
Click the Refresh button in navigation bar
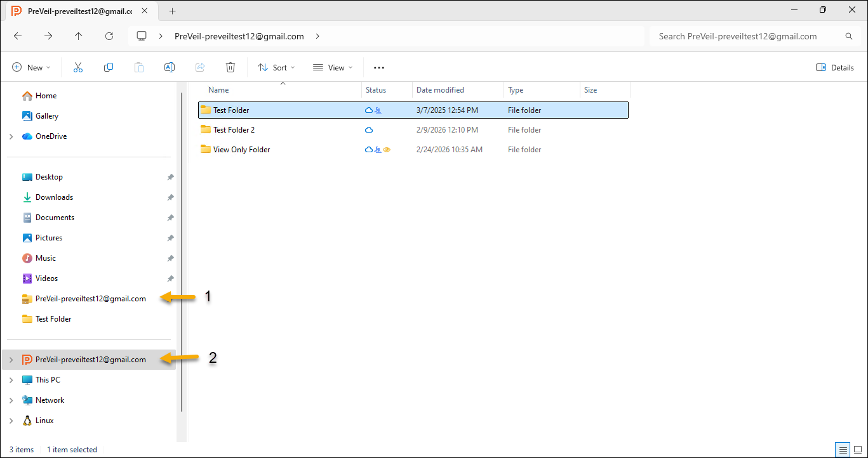[x=109, y=36]
